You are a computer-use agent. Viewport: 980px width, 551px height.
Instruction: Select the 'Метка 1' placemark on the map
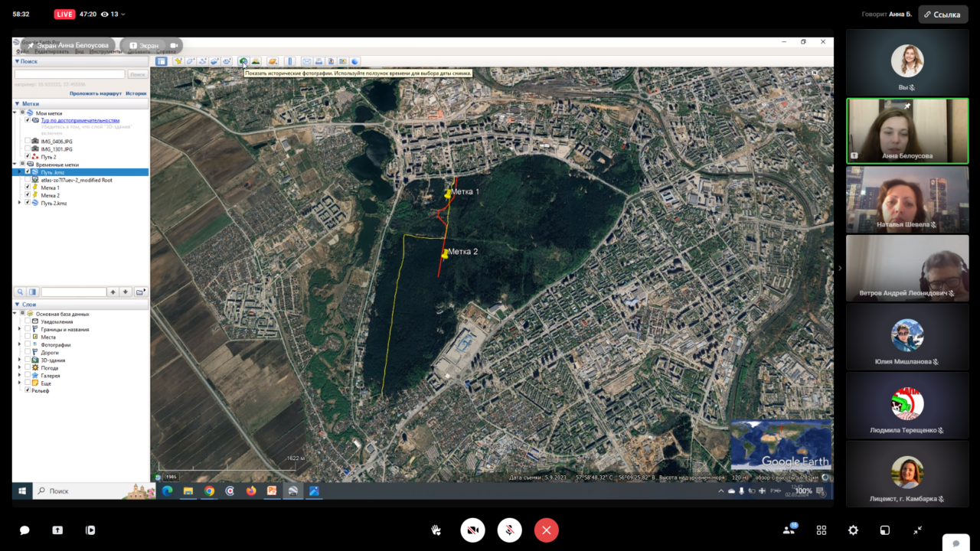click(449, 194)
